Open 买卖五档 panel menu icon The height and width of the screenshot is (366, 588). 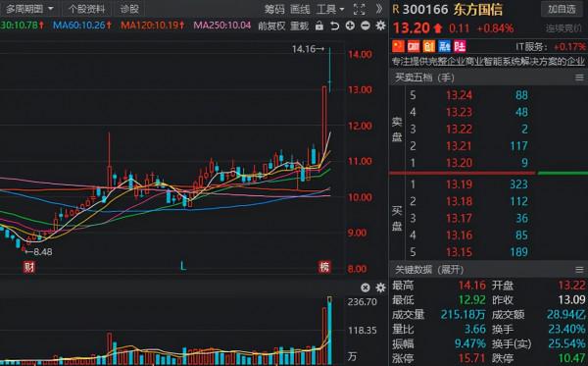[x=579, y=78]
